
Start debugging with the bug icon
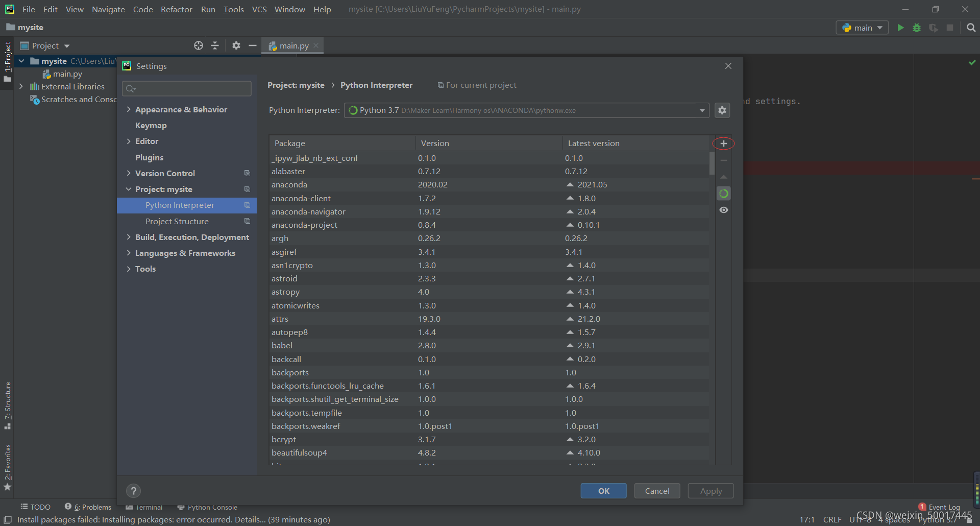click(x=917, y=28)
